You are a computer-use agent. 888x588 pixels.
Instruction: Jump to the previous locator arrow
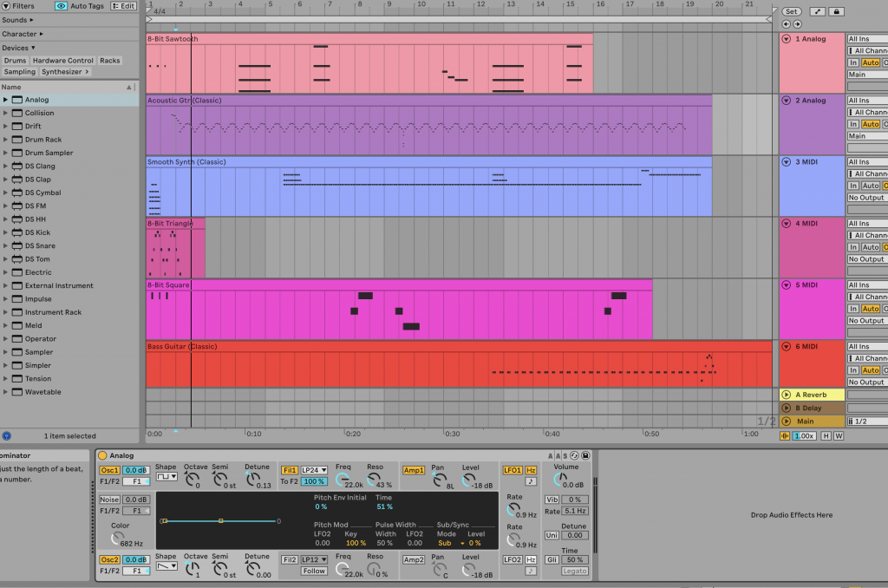point(786,23)
